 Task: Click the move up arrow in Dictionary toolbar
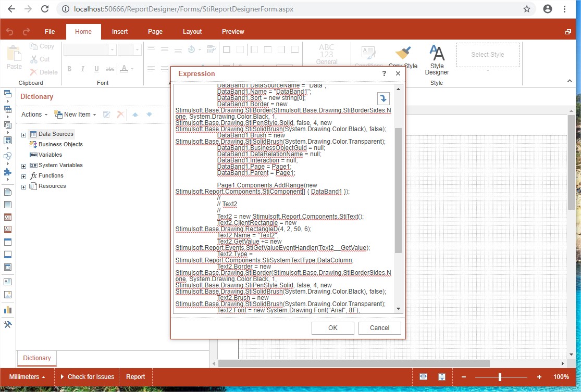(x=135, y=115)
